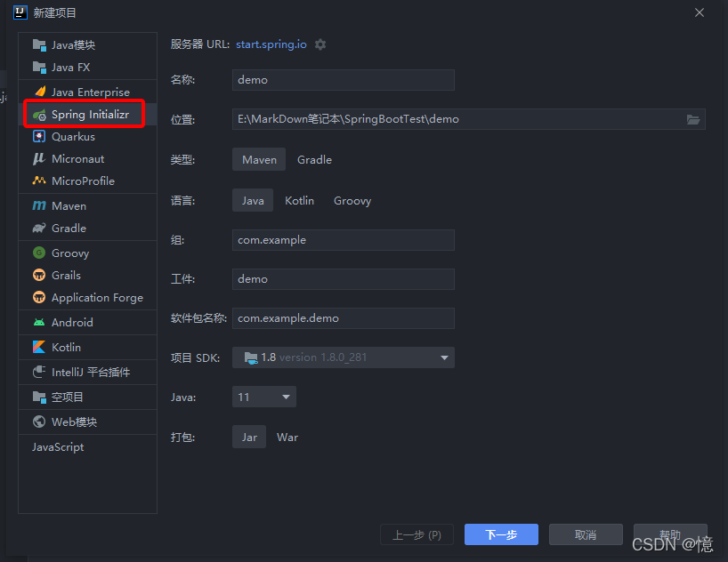This screenshot has height=562, width=728.
Task: Click the 工件 field containing demo
Action: (x=344, y=279)
